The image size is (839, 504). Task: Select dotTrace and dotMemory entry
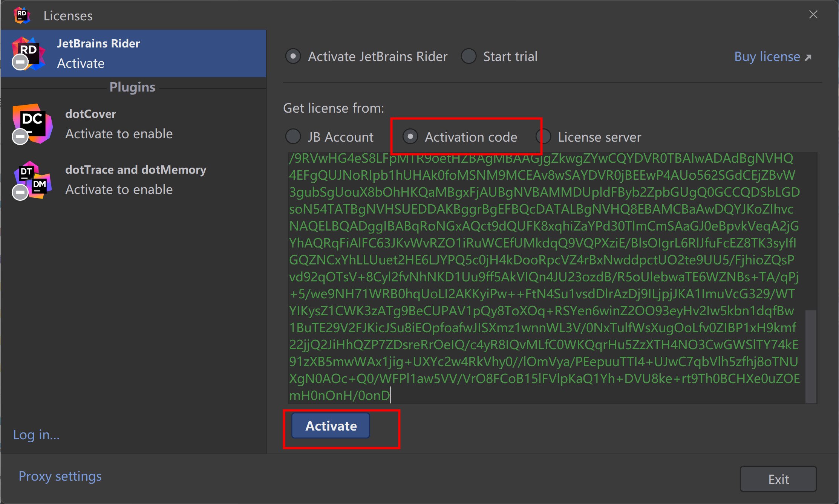(133, 180)
